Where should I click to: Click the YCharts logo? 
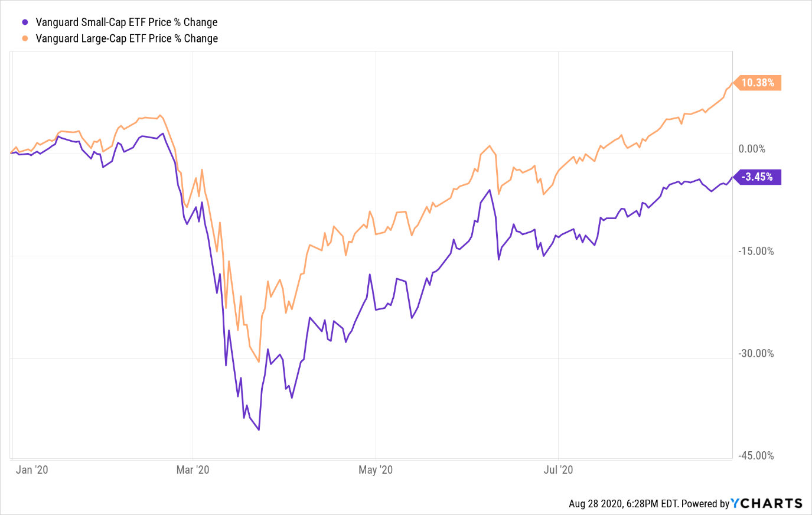tap(767, 503)
